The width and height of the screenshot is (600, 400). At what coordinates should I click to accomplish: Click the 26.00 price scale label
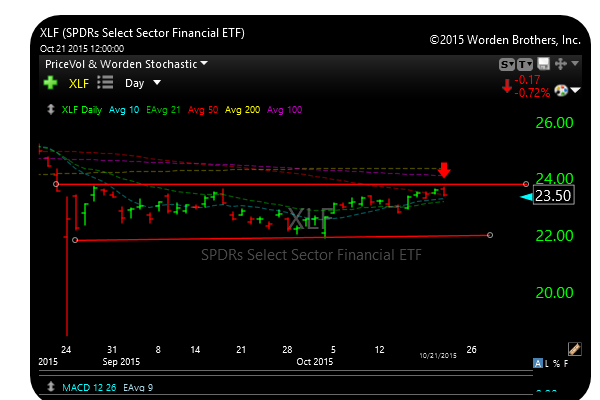click(554, 123)
